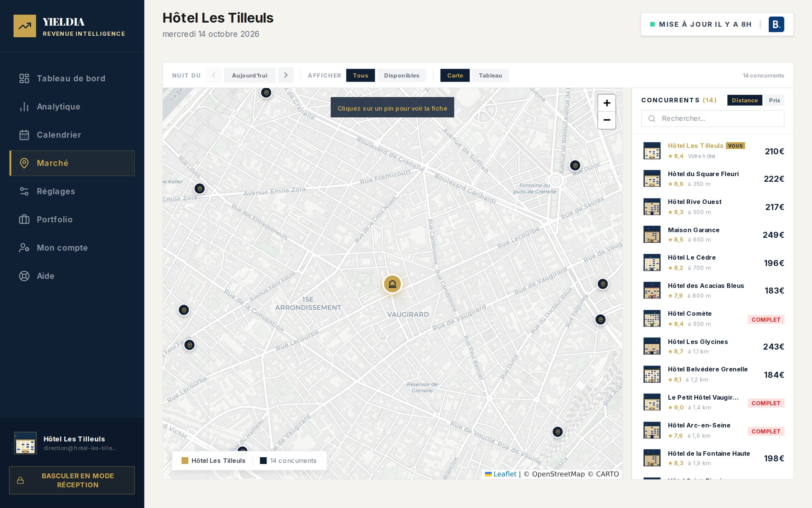Click the Rechercher search field
Viewport: 812px width, 508px height.
pos(713,119)
